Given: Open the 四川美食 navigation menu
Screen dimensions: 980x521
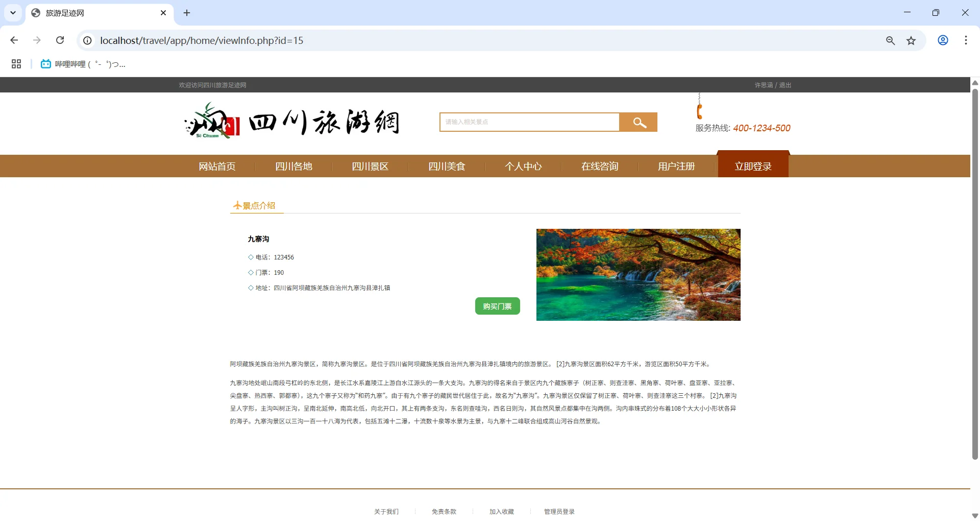Looking at the screenshot, I should pyautogui.click(x=446, y=166).
